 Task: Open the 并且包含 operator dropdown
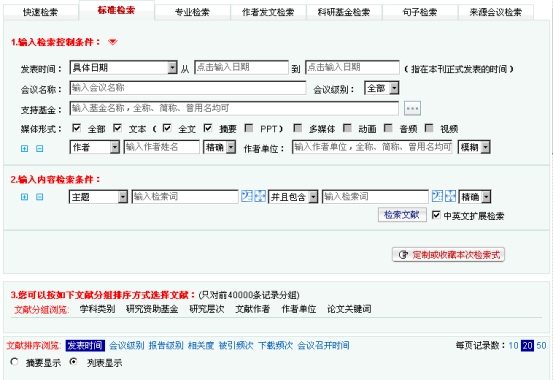293,197
